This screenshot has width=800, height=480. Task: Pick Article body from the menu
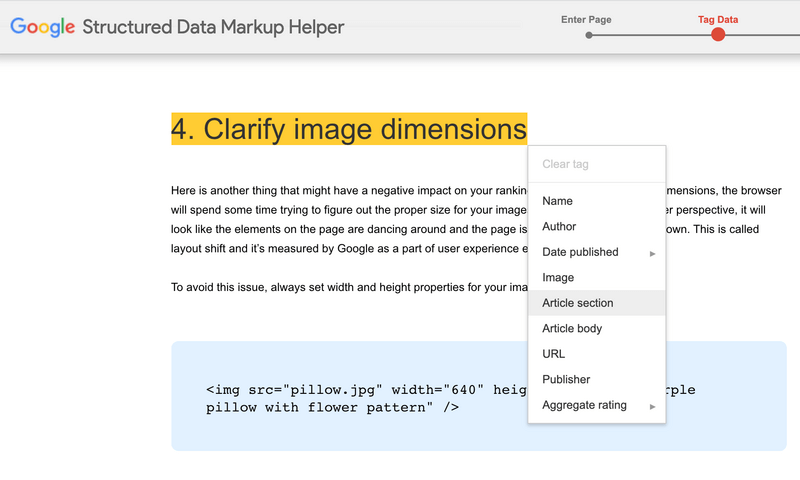(572, 329)
